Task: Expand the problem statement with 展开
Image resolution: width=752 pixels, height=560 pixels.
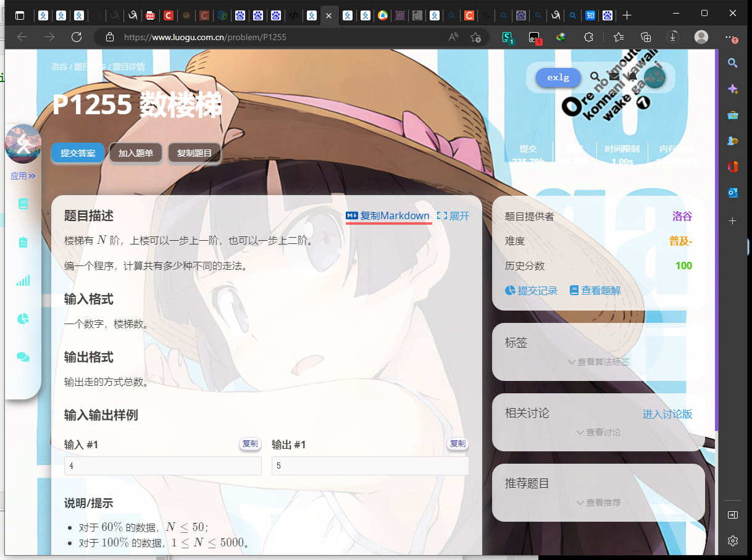Action: [x=453, y=215]
